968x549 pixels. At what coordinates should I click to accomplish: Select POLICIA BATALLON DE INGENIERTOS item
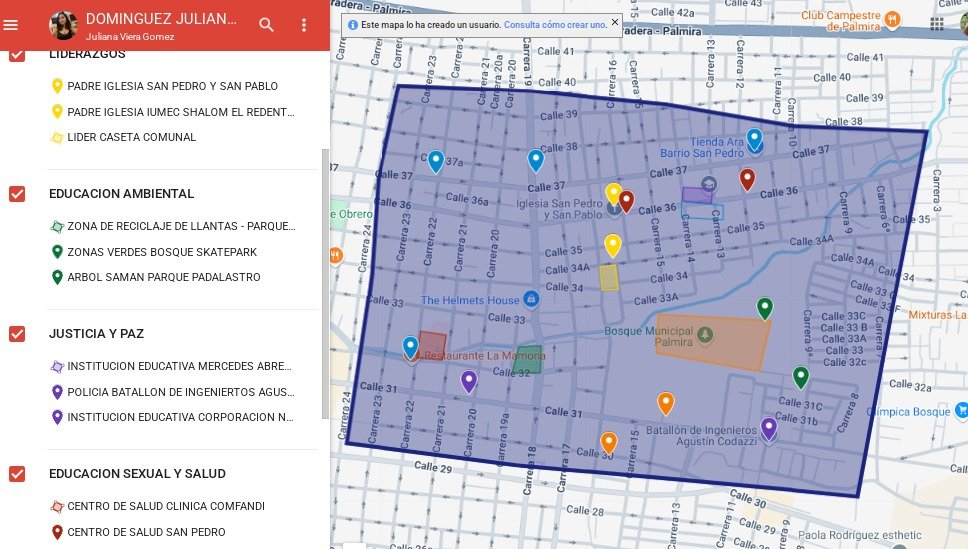(x=172, y=392)
